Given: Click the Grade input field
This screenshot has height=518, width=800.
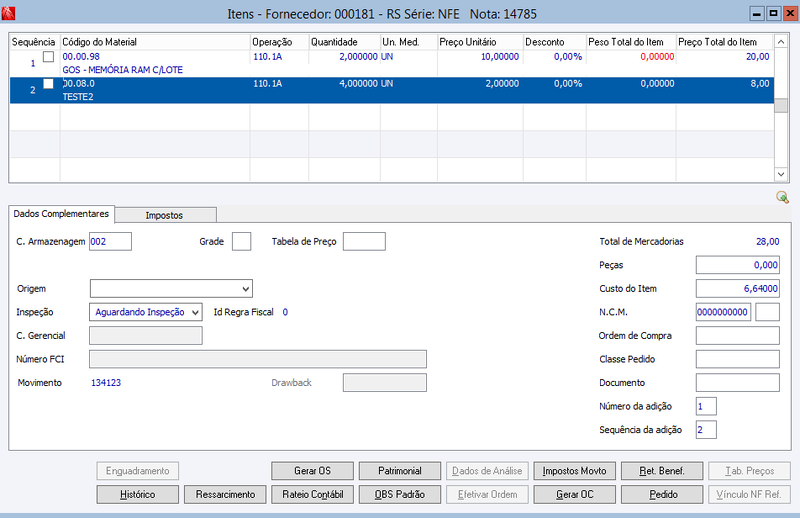Looking at the screenshot, I should [x=241, y=241].
